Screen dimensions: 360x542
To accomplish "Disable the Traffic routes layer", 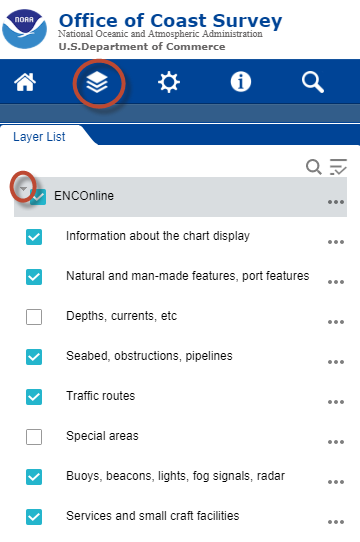I will click(x=34, y=397).
